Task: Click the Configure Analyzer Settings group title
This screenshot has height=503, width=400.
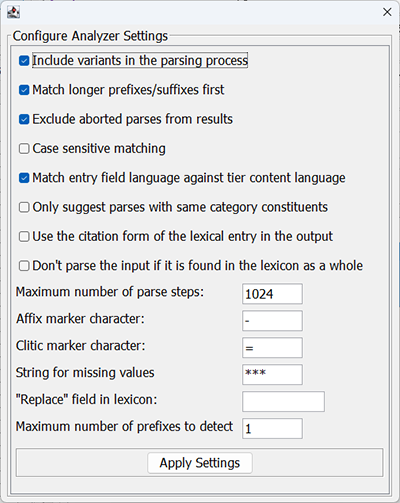Action: click(90, 36)
